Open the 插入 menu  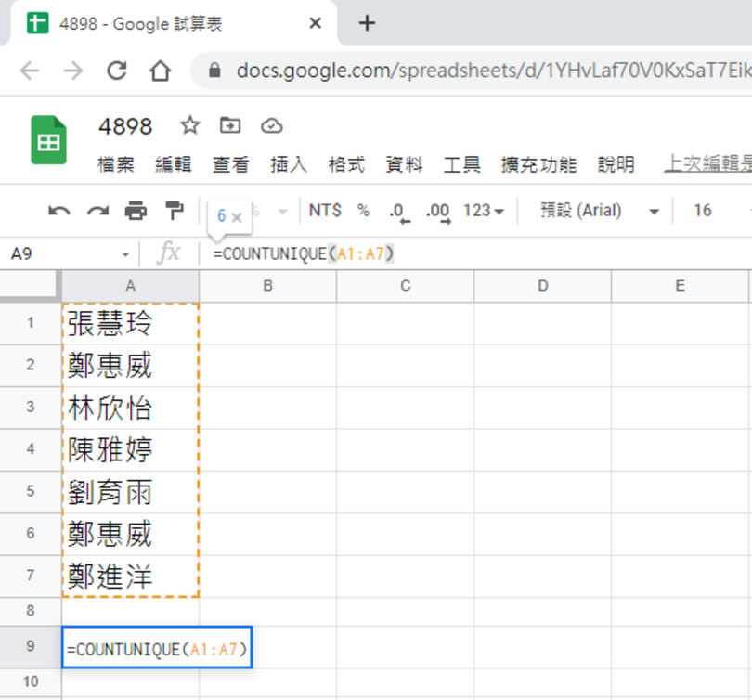coord(288,164)
